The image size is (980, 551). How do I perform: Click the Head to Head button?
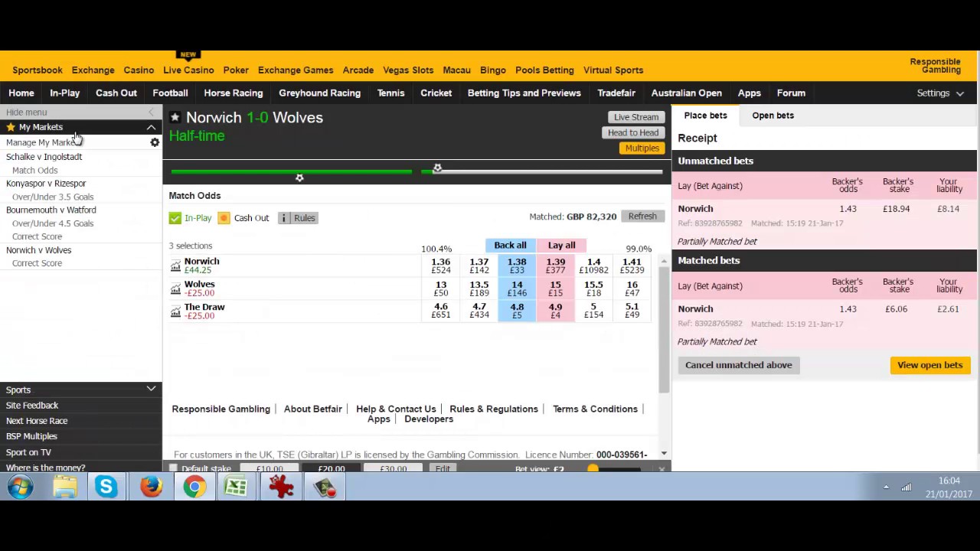point(633,132)
